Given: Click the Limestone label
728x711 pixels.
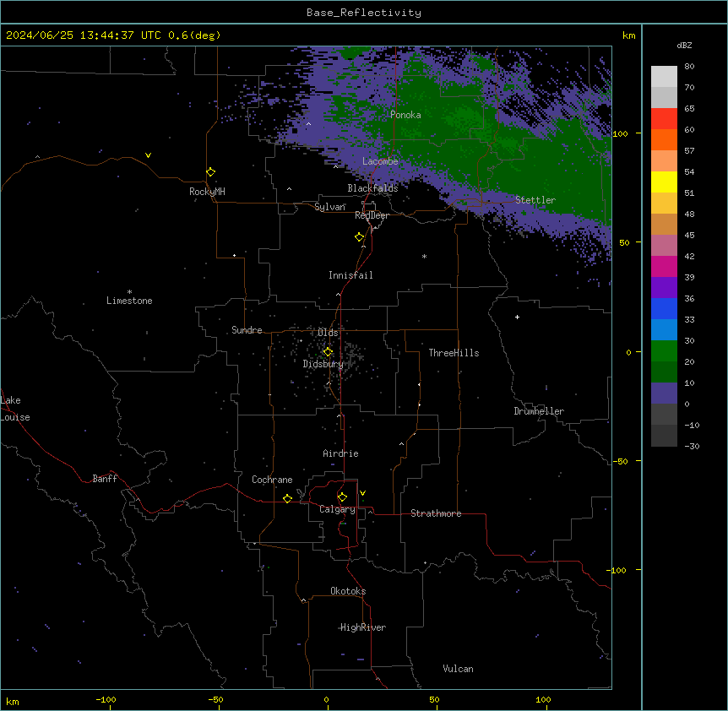Looking at the screenshot, I should (x=129, y=301).
